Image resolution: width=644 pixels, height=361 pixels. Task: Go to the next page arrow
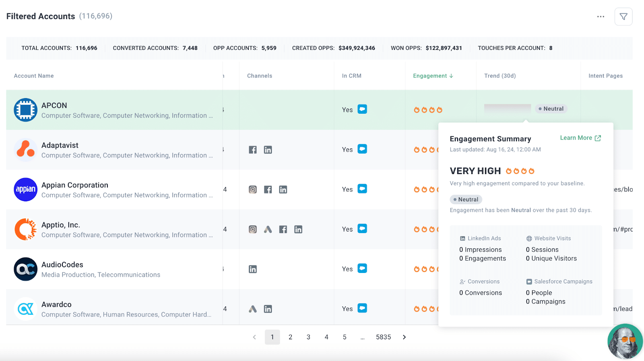point(405,337)
